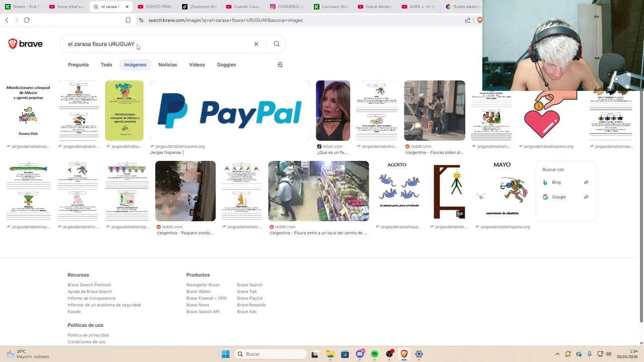Click the Brave logo on the search page

[25, 44]
